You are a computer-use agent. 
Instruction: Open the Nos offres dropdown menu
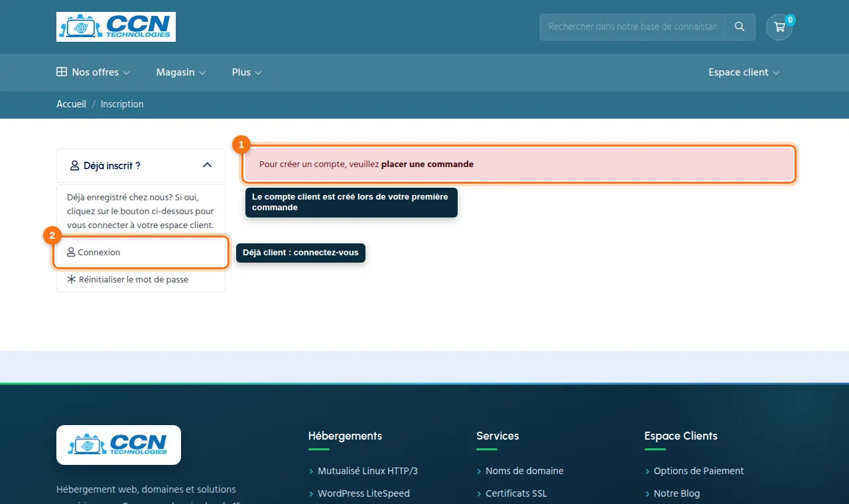tap(93, 72)
